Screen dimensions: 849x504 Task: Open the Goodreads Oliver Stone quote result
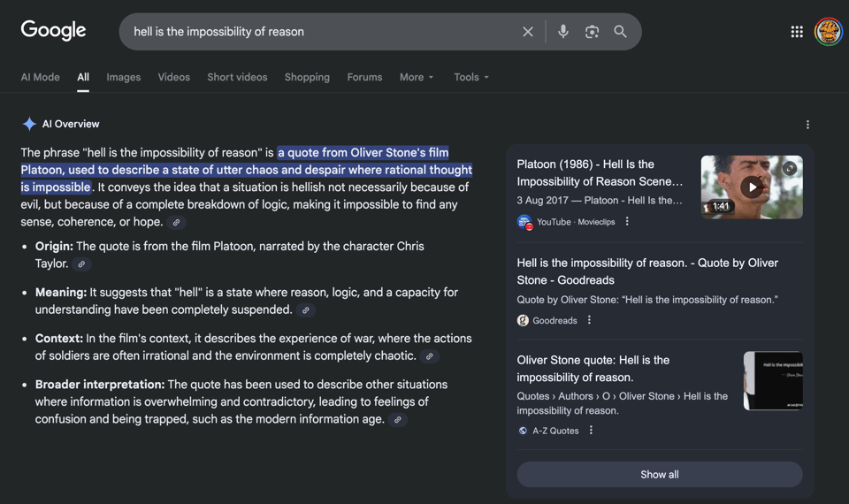pyautogui.click(x=646, y=271)
